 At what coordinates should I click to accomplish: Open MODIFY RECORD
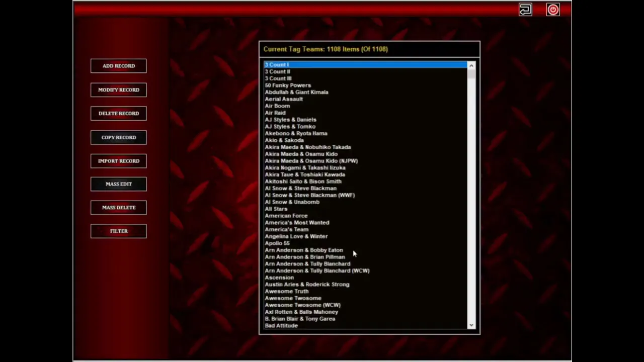[x=119, y=89]
